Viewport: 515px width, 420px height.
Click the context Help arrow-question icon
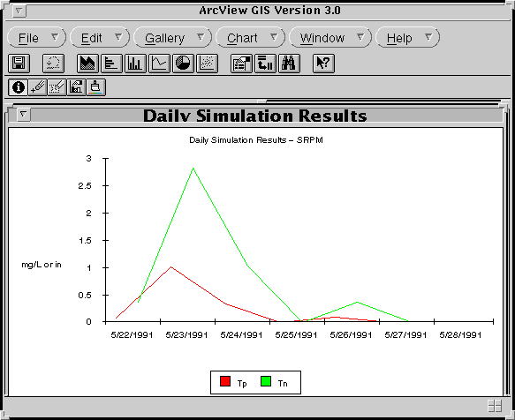pos(323,63)
